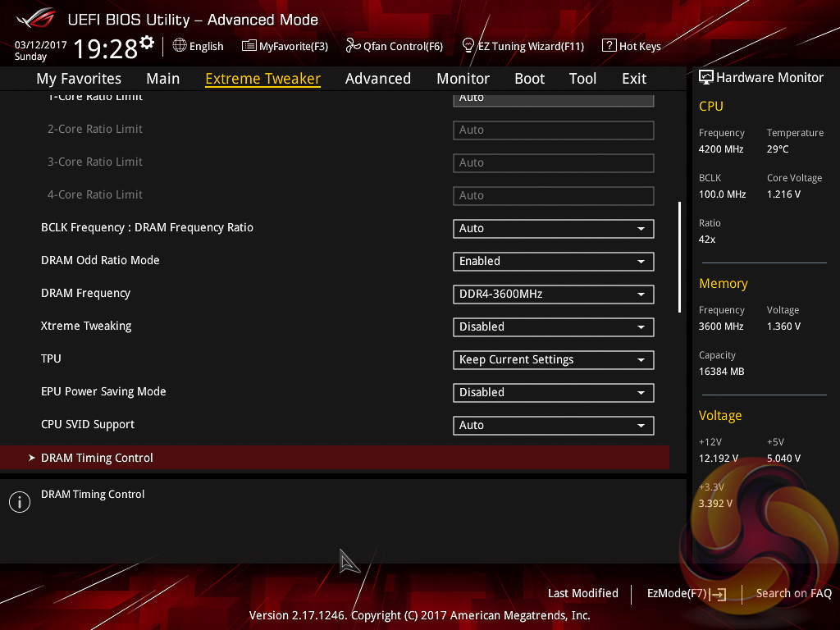This screenshot has height=630, width=840.
Task: Click the CPU SVID Support label
Action: click(x=88, y=424)
